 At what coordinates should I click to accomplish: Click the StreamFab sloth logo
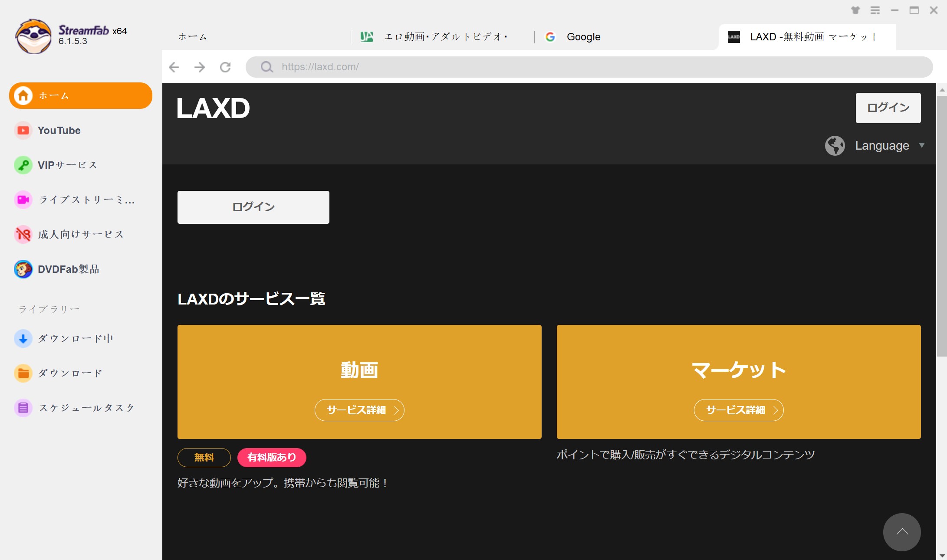pyautogui.click(x=33, y=36)
